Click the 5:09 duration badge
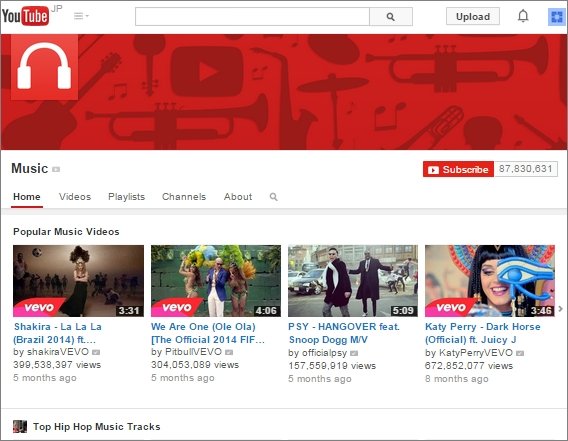This screenshot has width=568, height=441. click(403, 311)
